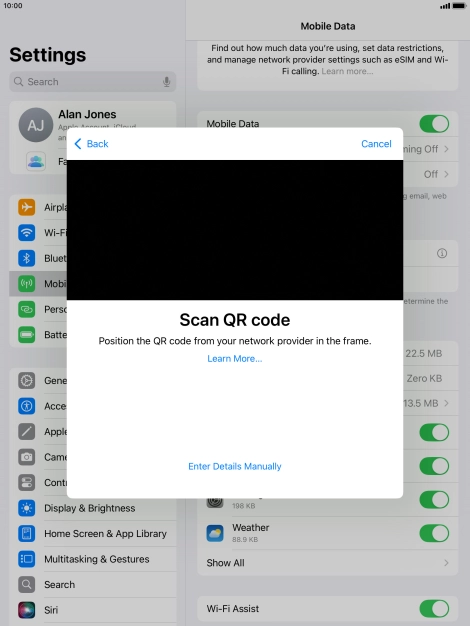Open Home Screen & App Library icon

[26, 533]
